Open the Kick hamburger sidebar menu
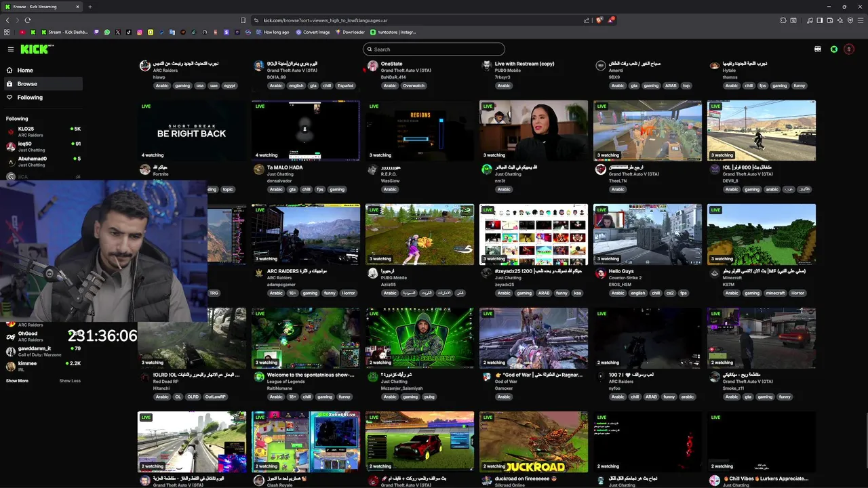This screenshot has height=488, width=868. [11, 49]
